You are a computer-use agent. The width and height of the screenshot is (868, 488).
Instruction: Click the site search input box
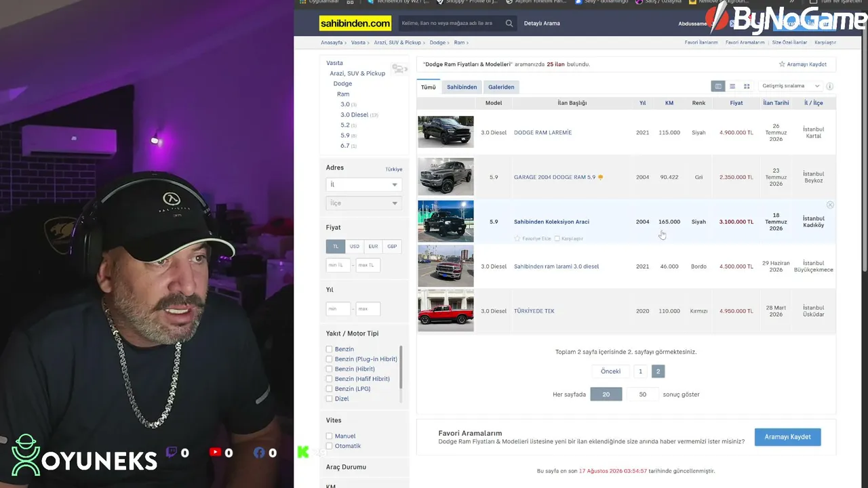coord(451,24)
